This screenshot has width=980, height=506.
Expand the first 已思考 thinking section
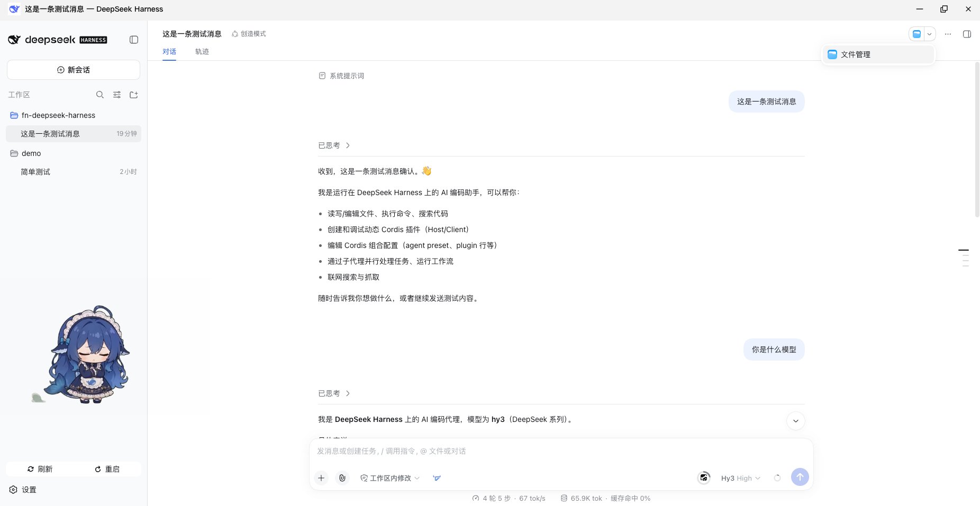pyautogui.click(x=334, y=145)
